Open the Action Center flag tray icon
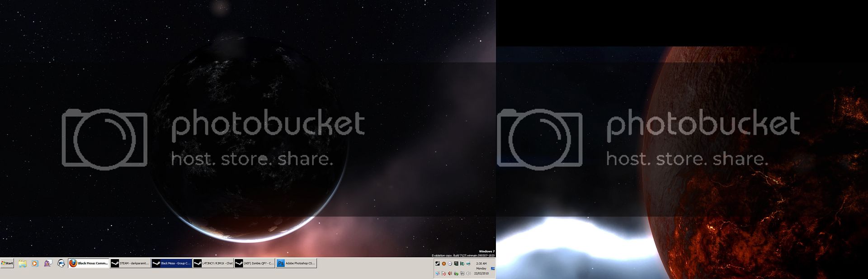 (x=444, y=274)
